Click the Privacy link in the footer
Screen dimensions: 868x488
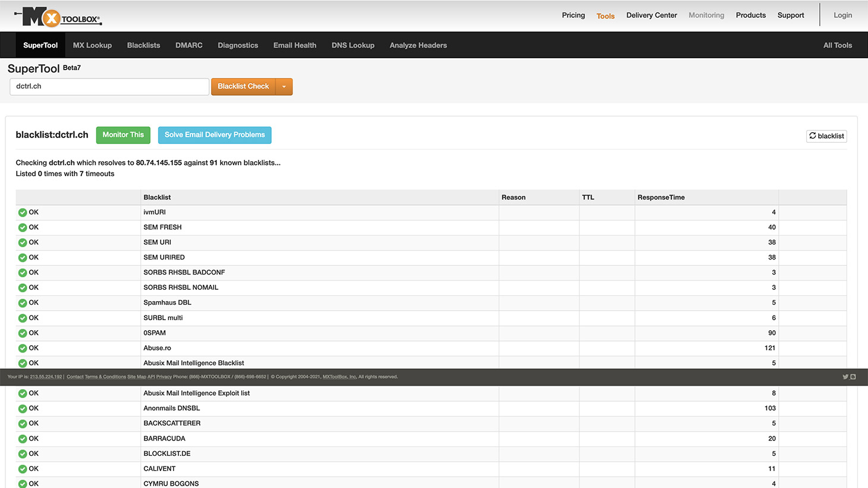tap(164, 377)
